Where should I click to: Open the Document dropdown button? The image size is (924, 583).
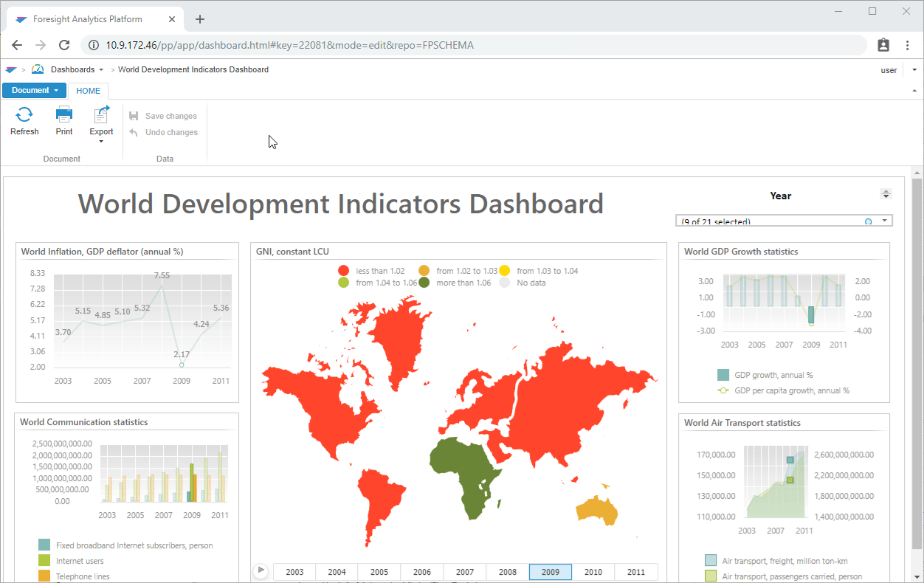(35, 91)
